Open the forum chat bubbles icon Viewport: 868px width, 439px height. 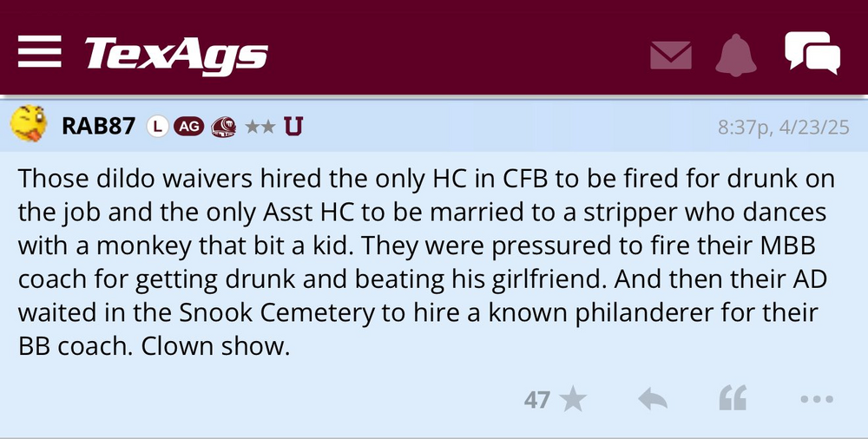coord(812,52)
